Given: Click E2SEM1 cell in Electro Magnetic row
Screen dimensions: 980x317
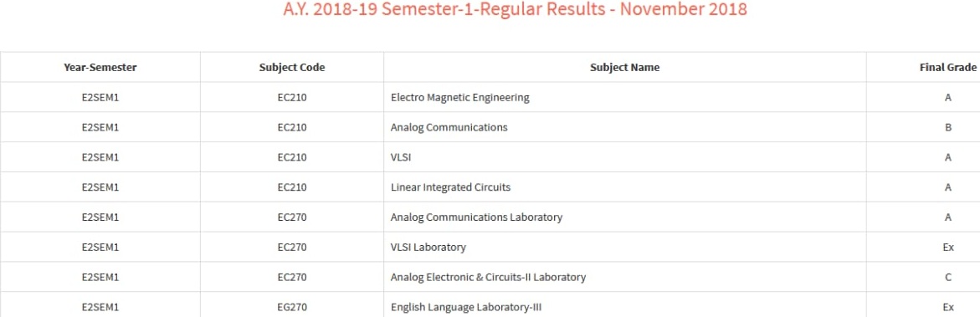Looking at the screenshot, I should (100, 98).
